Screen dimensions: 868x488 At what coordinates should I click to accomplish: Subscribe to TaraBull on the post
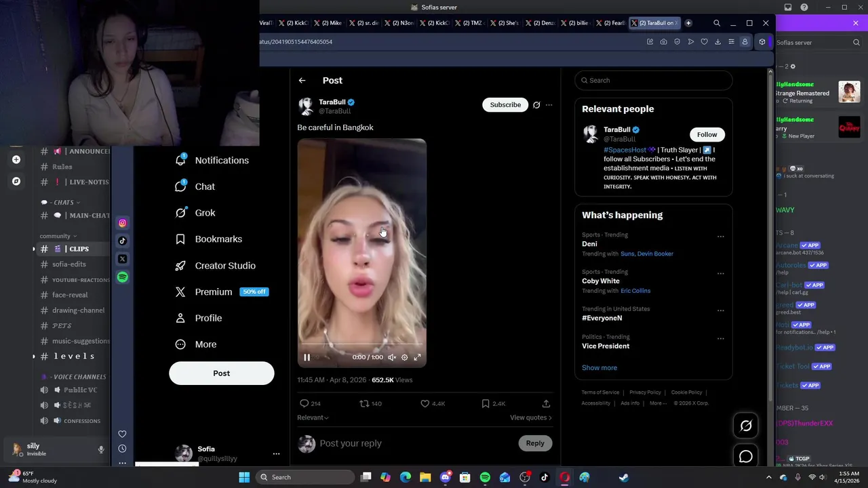(x=505, y=105)
